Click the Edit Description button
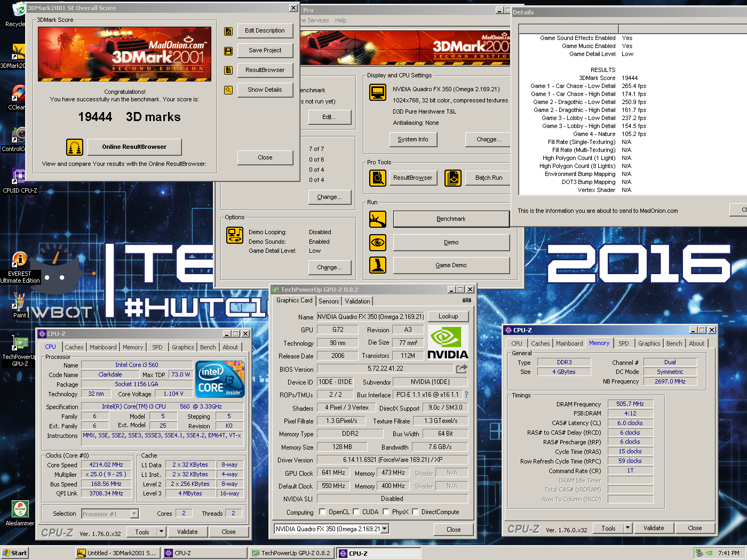Screen dimensions: 747x560 pyautogui.click(x=265, y=30)
